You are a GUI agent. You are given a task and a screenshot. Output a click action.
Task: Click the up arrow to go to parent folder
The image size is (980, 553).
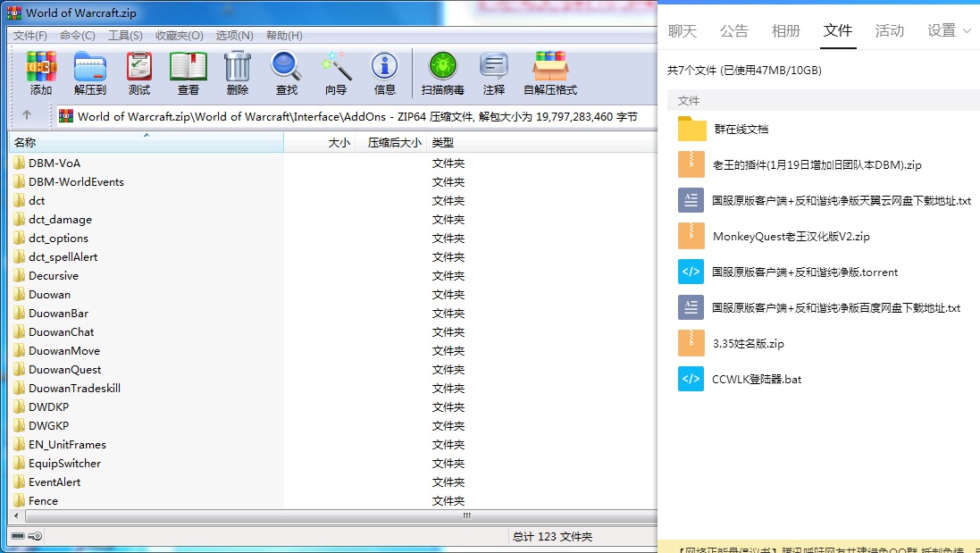coord(28,115)
